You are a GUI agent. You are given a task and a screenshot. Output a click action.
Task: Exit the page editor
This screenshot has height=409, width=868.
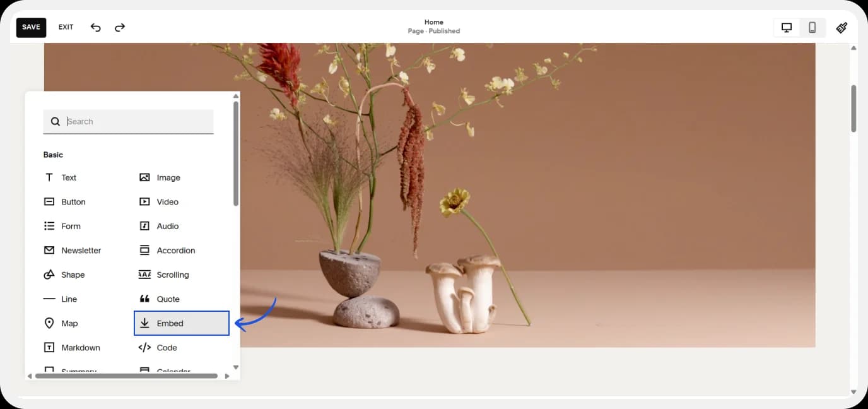[66, 27]
